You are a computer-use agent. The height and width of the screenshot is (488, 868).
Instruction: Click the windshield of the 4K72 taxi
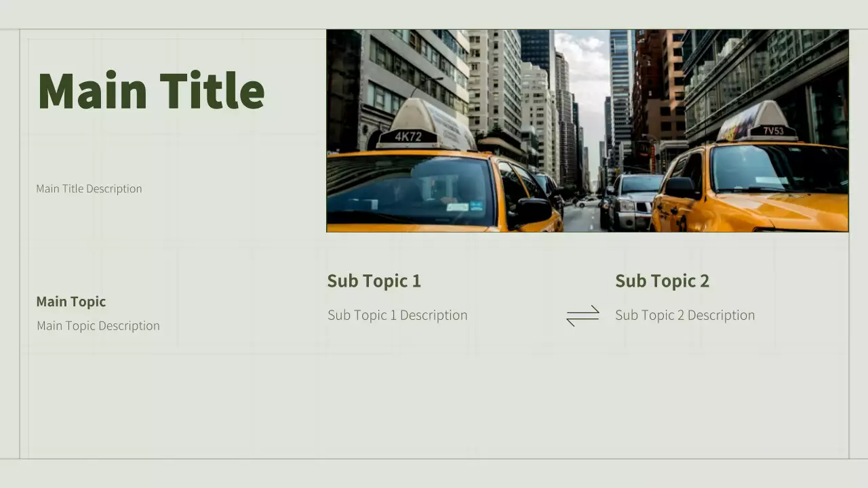click(x=410, y=191)
